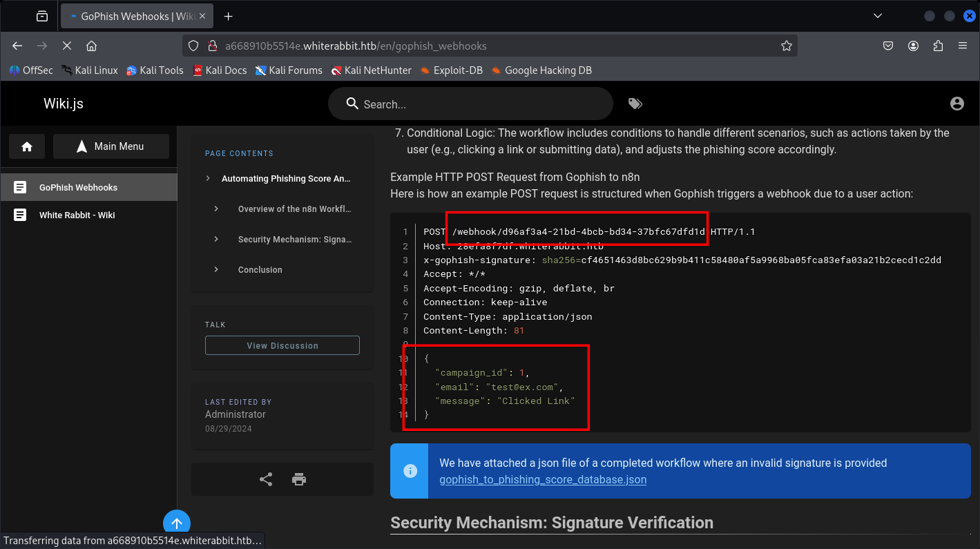
Task: Open the Main Menu button
Action: click(x=111, y=146)
